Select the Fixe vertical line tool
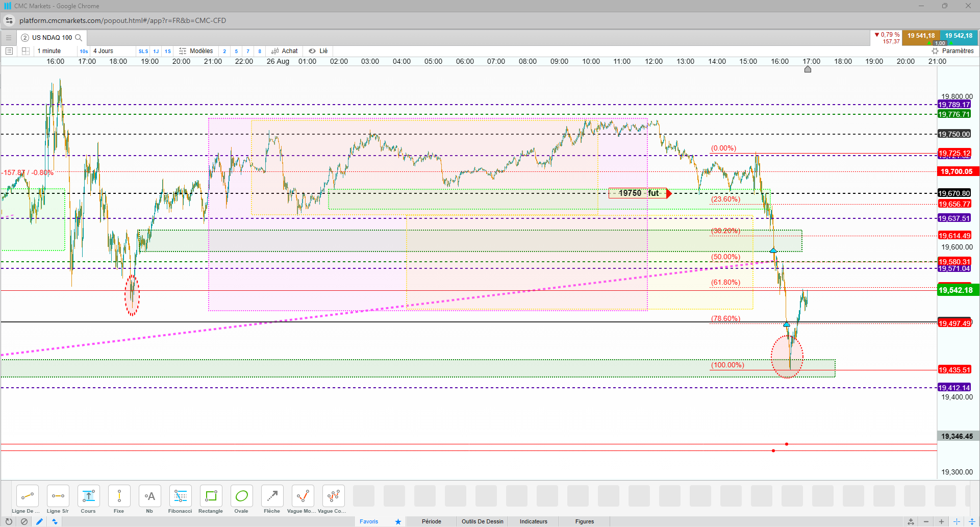The image size is (980, 527). click(x=119, y=496)
